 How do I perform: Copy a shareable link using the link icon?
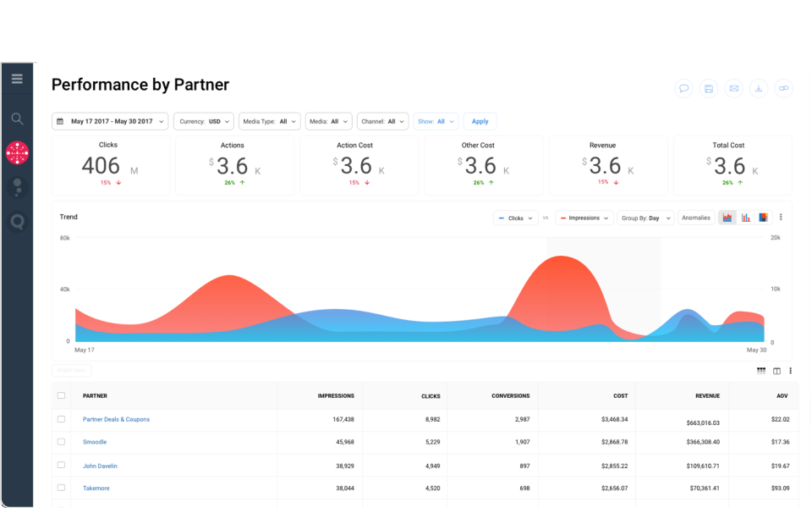click(784, 88)
